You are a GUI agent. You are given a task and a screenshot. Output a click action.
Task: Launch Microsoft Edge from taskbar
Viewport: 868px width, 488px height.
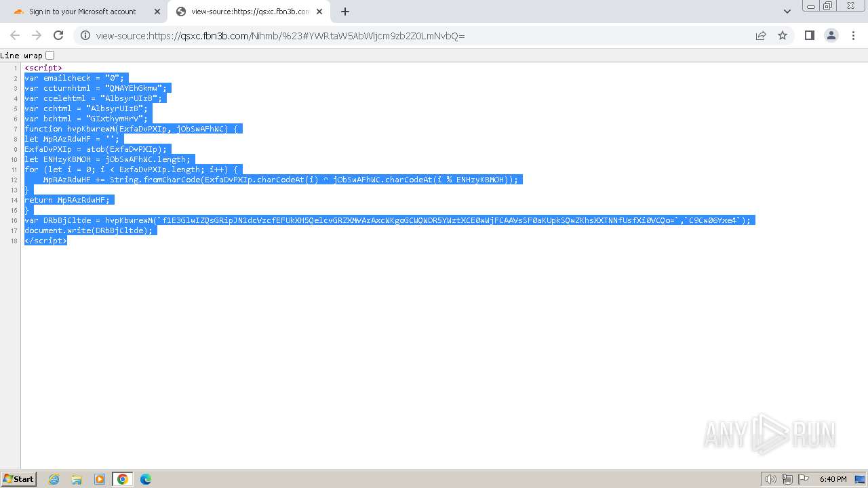click(146, 479)
